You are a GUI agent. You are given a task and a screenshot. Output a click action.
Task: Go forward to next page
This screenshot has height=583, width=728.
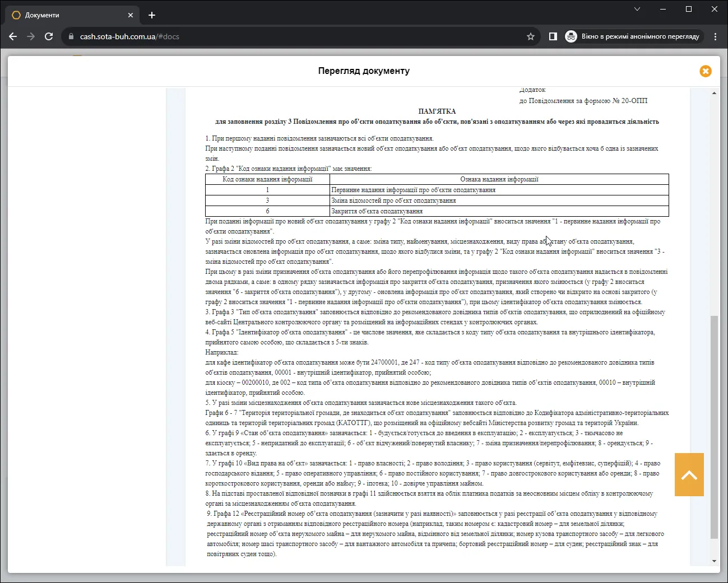click(x=31, y=36)
